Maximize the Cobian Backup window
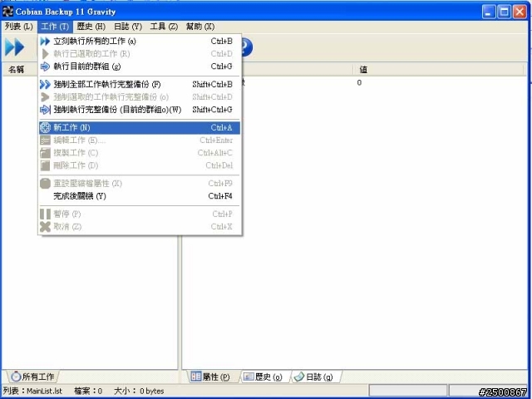The image size is (532, 399). pyautogui.click(x=505, y=12)
